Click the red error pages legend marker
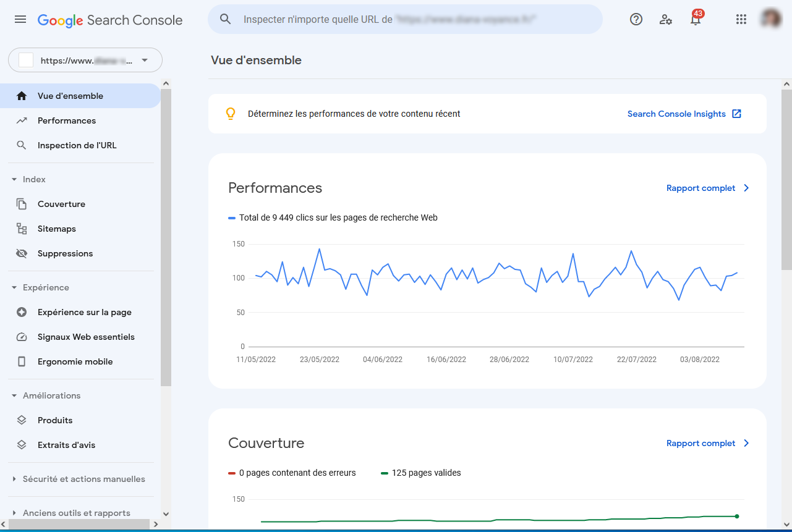The height and width of the screenshot is (532, 792). pyautogui.click(x=232, y=473)
